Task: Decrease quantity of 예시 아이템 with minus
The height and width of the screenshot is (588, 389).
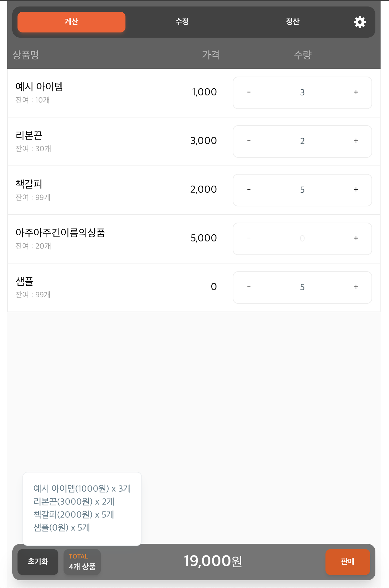Action: tap(249, 92)
